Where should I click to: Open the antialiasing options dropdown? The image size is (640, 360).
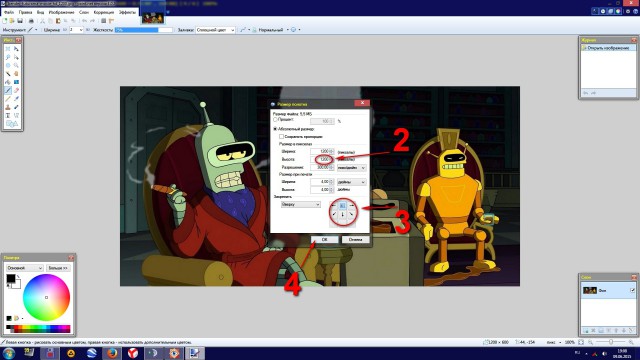tap(245, 30)
